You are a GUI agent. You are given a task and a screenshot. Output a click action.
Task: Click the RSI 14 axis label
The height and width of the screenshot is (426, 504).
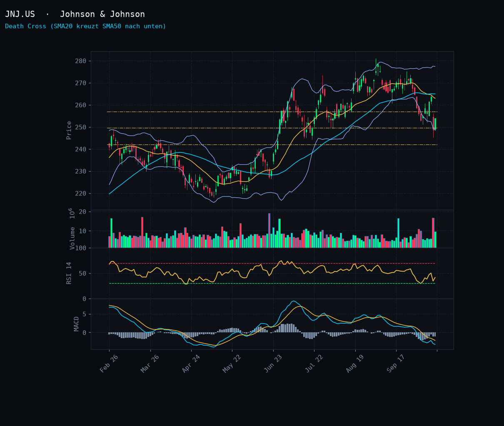click(x=69, y=273)
